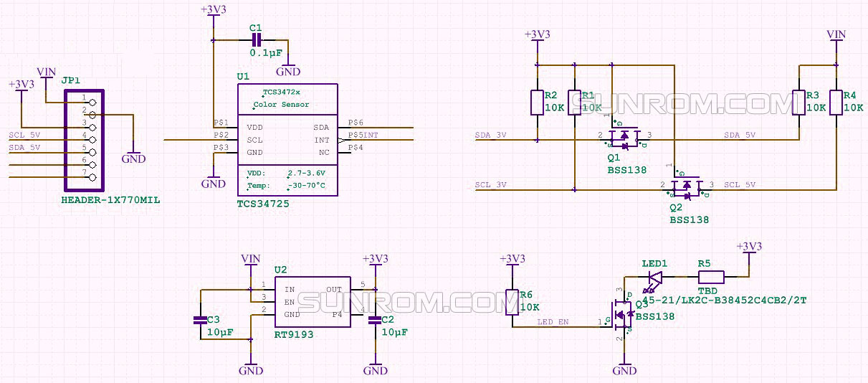Select the Q2 BSS138 MOSFET symbol
Viewport: 868px width, 383px height.
click(x=687, y=188)
